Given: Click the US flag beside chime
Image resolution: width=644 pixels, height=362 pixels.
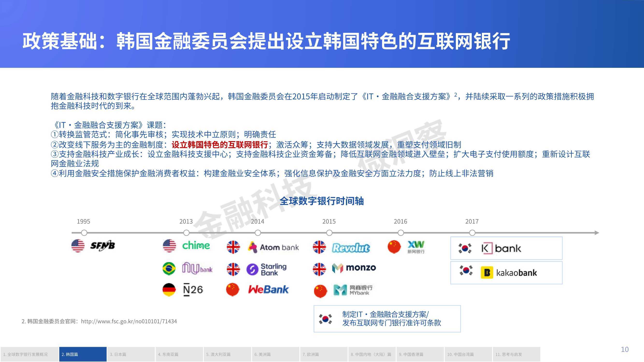Looking at the screenshot, I should pyautogui.click(x=169, y=246).
